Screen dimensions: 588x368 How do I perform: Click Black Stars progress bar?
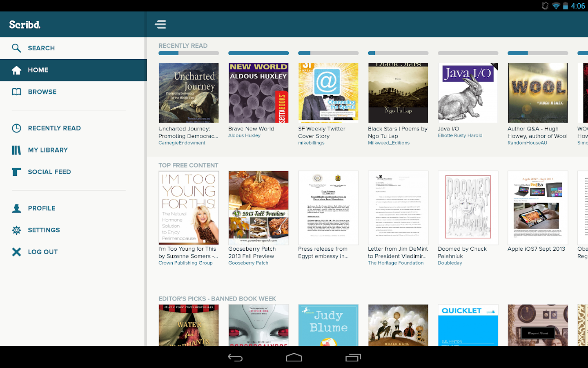point(398,53)
